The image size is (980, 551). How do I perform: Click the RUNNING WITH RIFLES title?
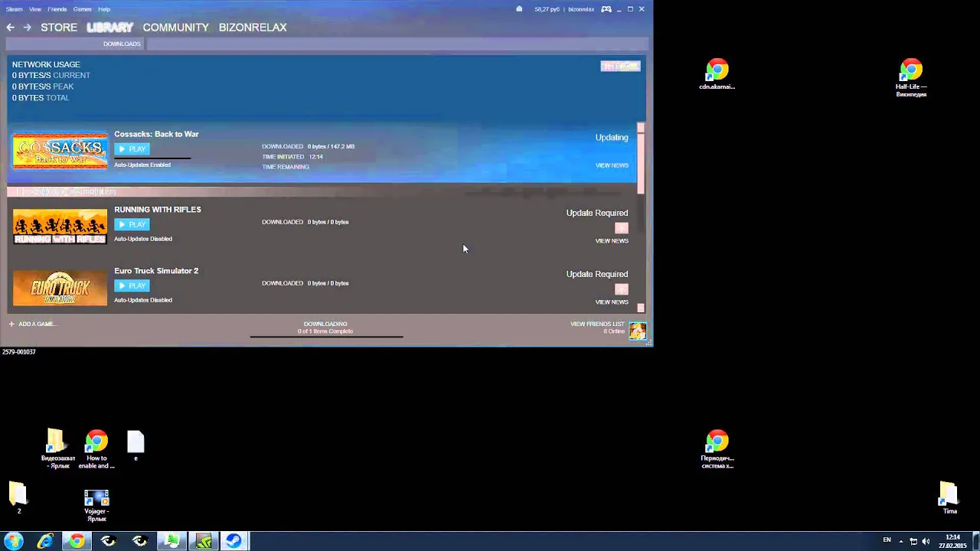(x=158, y=210)
